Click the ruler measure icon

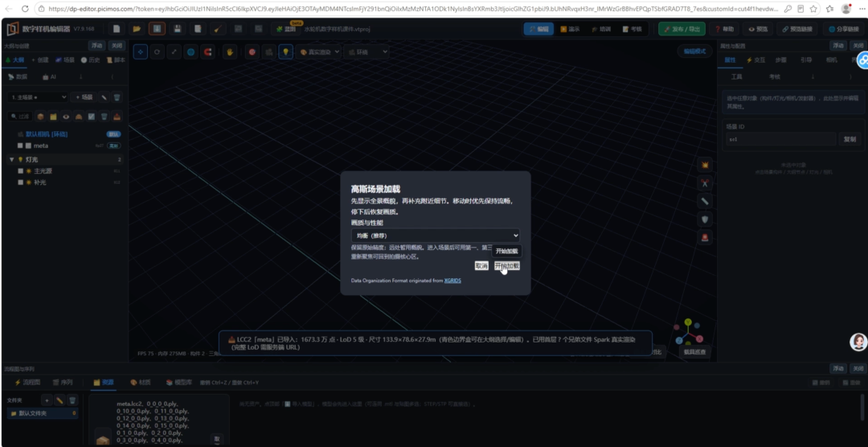705,201
